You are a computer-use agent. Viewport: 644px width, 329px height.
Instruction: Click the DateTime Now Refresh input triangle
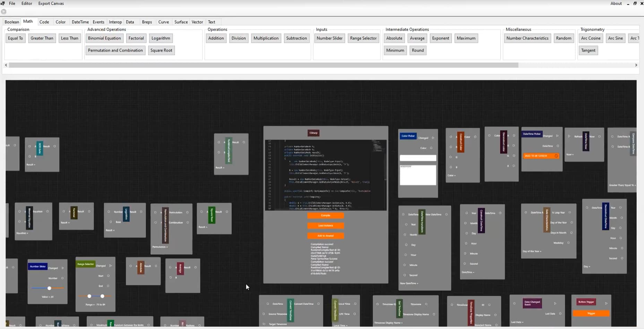(x=569, y=136)
